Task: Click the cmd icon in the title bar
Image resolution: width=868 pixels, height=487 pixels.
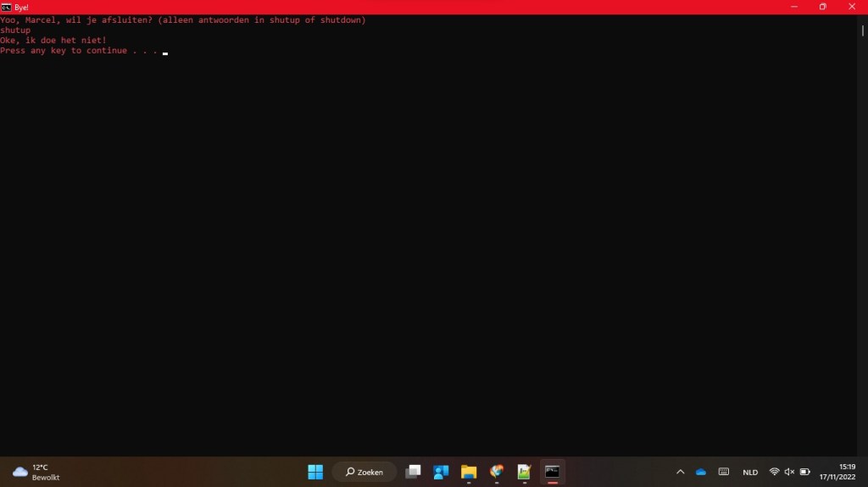Action: tap(6, 7)
